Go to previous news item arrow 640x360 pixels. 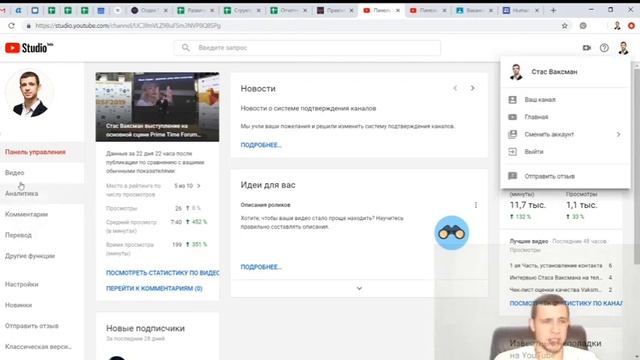(455, 88)
